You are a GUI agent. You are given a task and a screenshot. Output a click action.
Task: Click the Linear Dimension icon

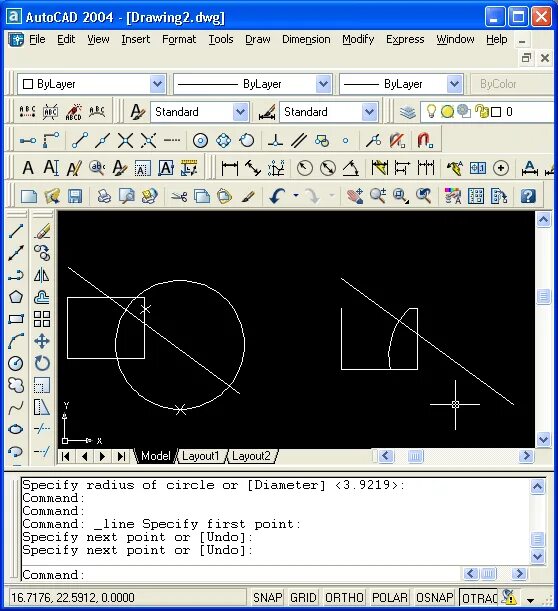tap(230, 168)
